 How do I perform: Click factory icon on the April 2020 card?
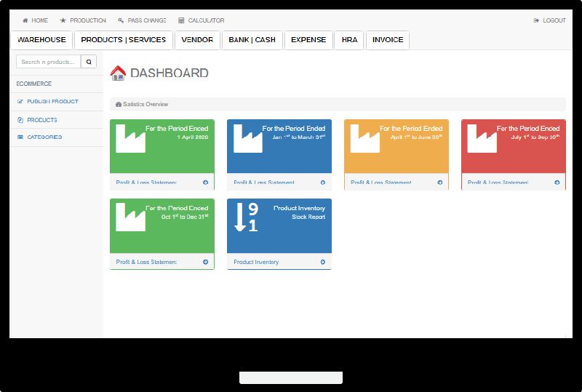click(130, 138)
